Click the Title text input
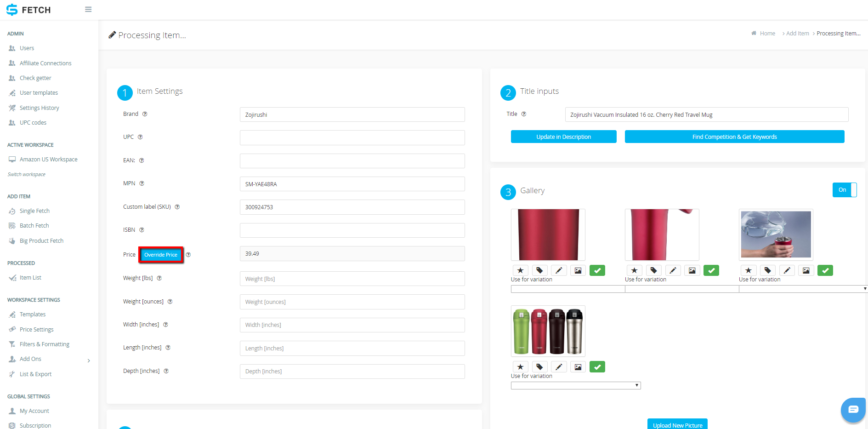The image size is (868, 429). click(706, 114)
